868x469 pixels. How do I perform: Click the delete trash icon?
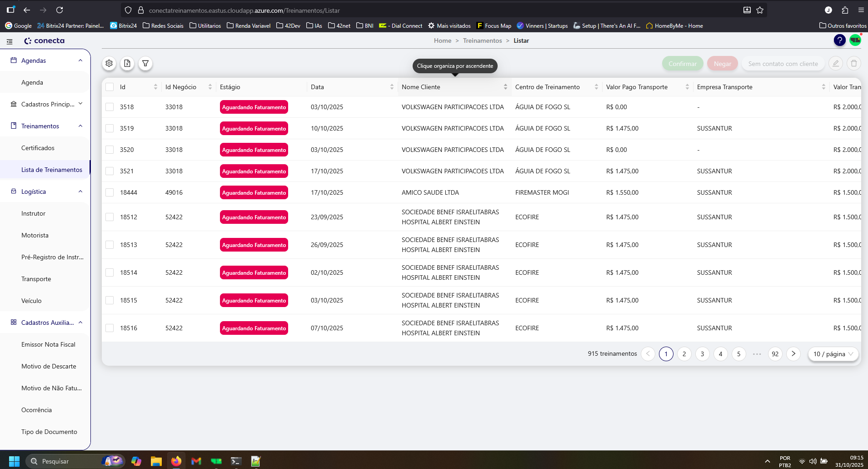coord(853,63)
